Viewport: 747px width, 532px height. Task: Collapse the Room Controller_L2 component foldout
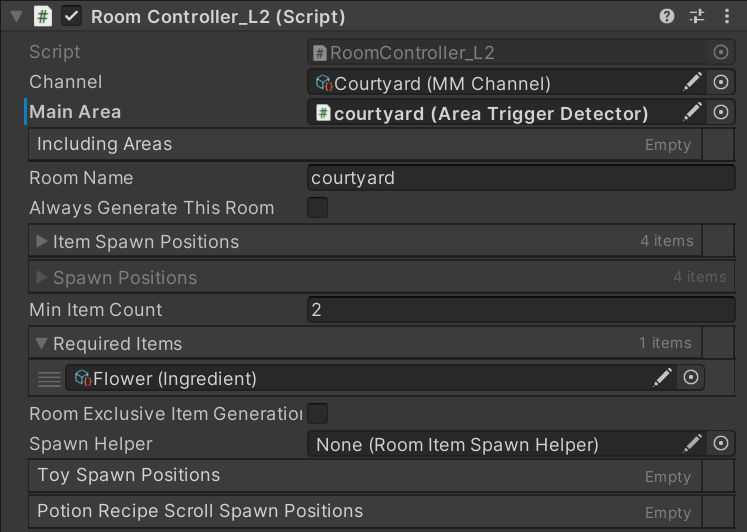(x=16, y=16)
